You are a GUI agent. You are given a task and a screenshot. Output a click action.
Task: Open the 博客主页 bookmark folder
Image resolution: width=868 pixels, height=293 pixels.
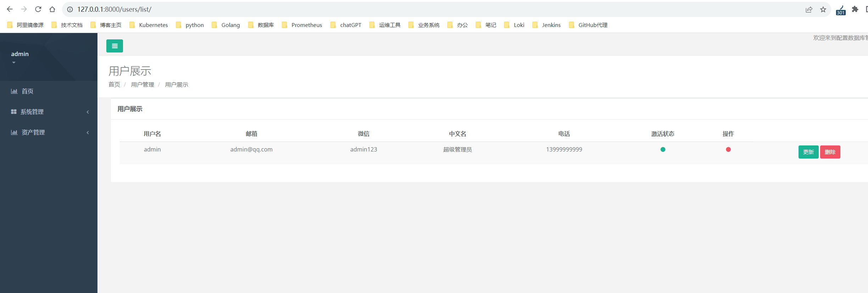[x=106, y=25]
